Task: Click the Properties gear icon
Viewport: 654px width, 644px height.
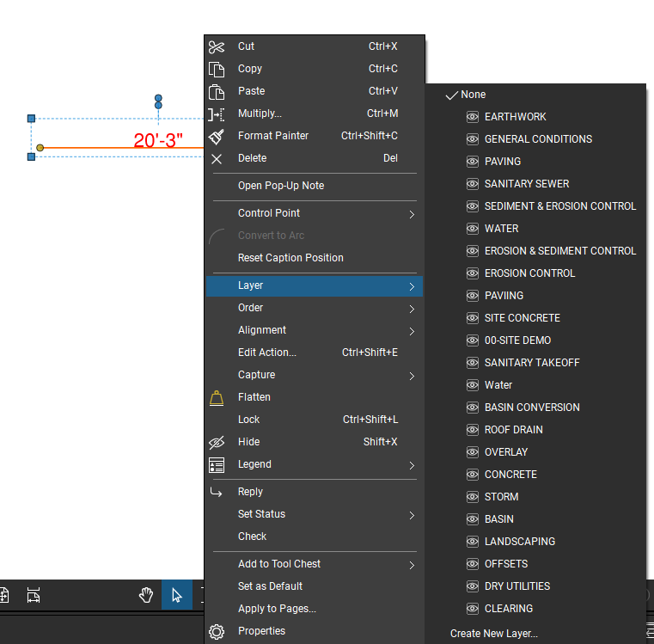Action: (x=217, y=631)
